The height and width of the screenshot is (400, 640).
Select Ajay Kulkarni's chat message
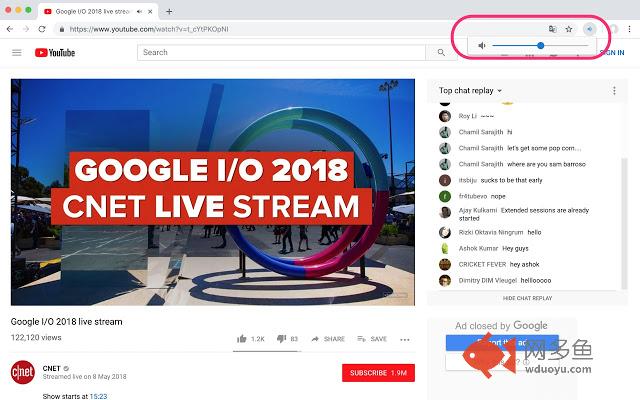[524, 214]
